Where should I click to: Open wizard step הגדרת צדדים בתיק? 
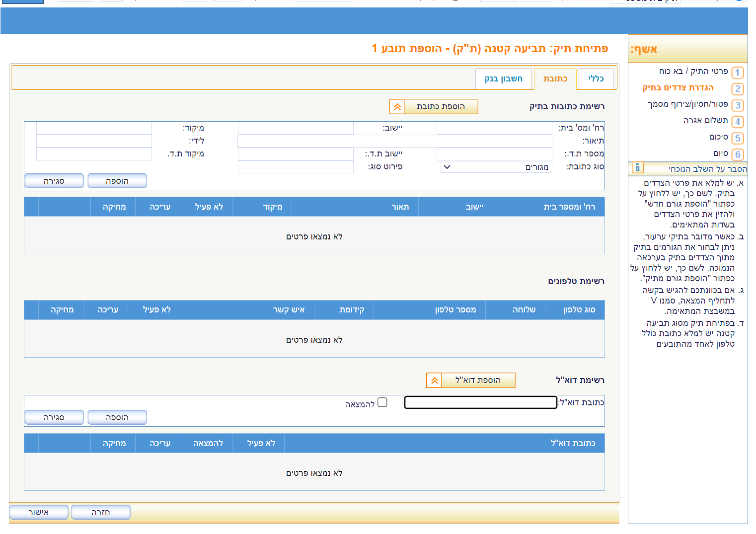click(x=678, y=88)
